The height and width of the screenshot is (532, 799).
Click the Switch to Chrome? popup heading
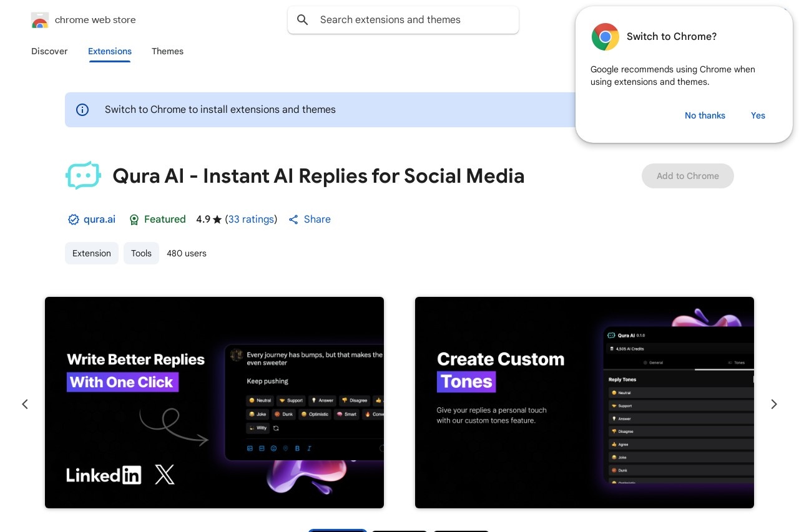pyautogui.click(x=672, y=37)
